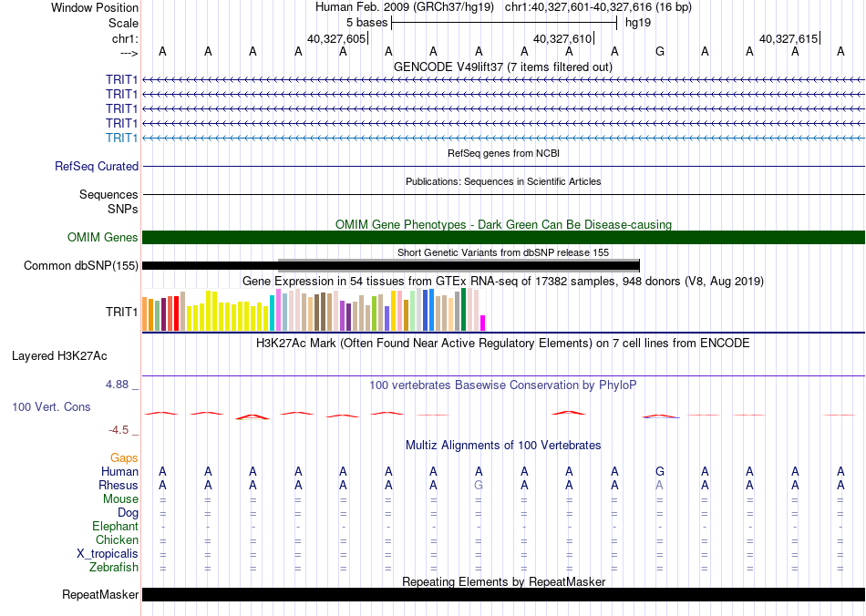Click the black RepeatMasker element bar
The width and height of the screenshot is (866, 616).
503,595
